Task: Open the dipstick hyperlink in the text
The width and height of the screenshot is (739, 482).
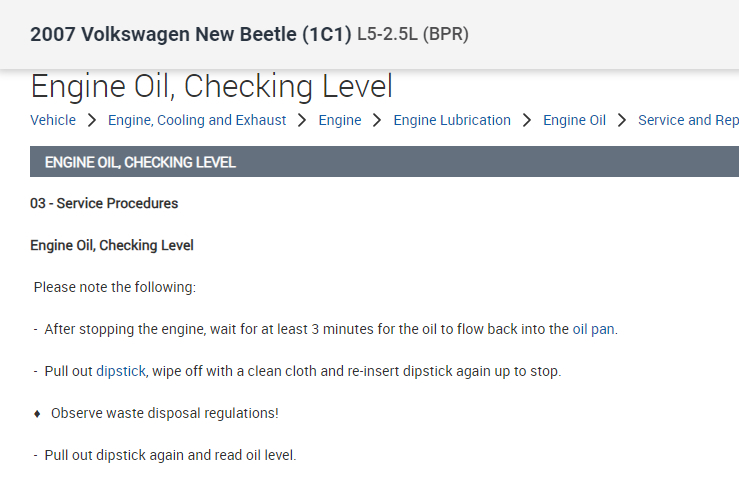Action: pos(121,371)
